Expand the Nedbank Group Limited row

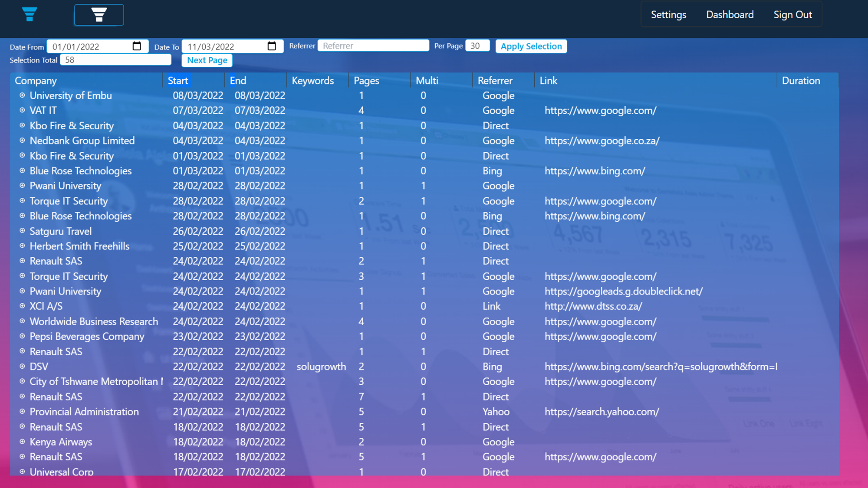pos(22,141)
